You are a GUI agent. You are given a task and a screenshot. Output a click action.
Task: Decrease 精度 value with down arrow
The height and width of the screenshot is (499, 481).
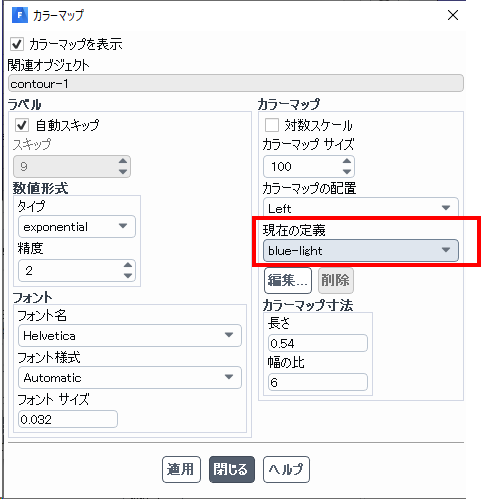pos(128,276)
